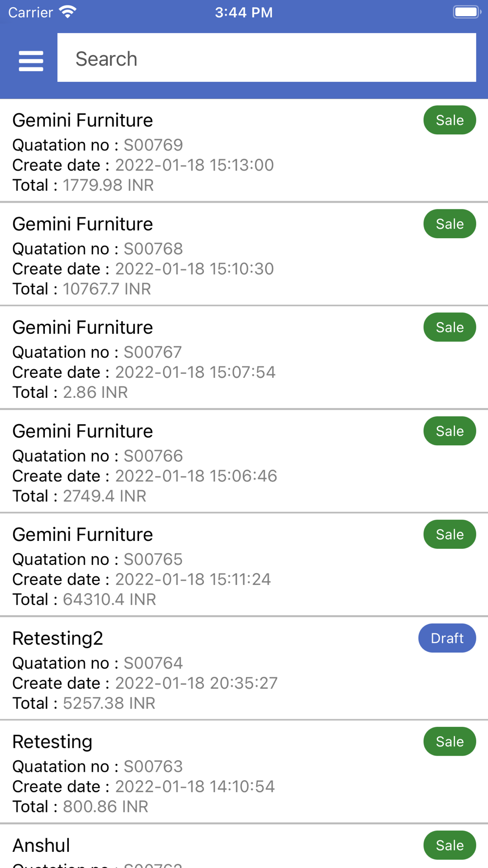Tap Sale badge on quotation S00767
This screenshot has height=868, width=488.
coord(449,328)
